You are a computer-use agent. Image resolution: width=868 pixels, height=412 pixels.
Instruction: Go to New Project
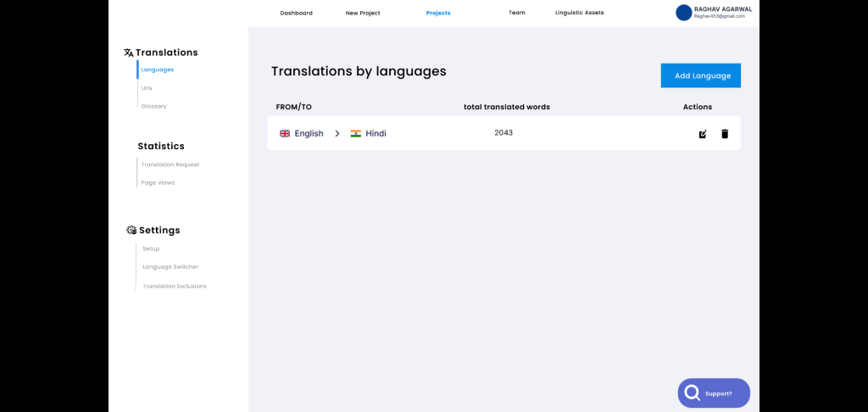tap(363, 13)
